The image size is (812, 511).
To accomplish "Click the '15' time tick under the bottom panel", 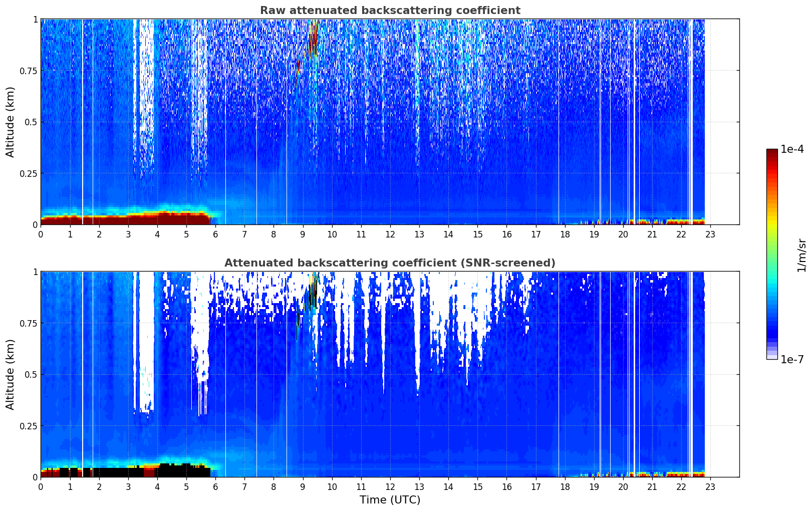I will (477, 486).
